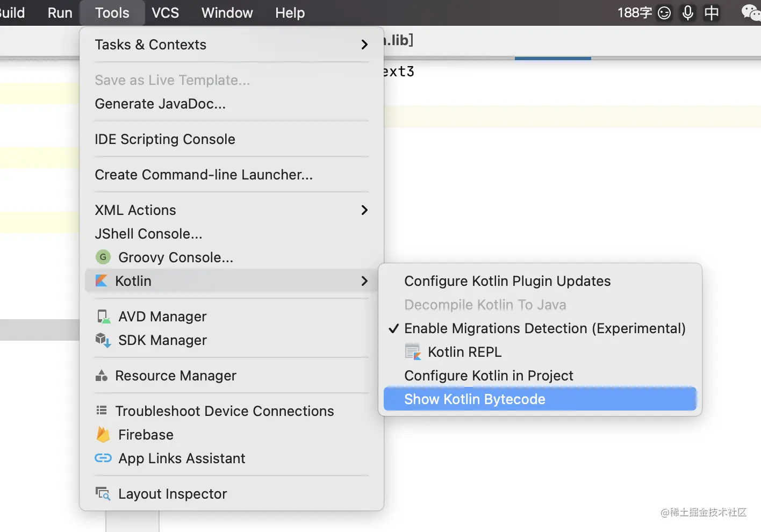This screenshot has height=532, width=761.
Task: Expand the XML Actions submenu arrow
Action: click(x=364, y=210)
